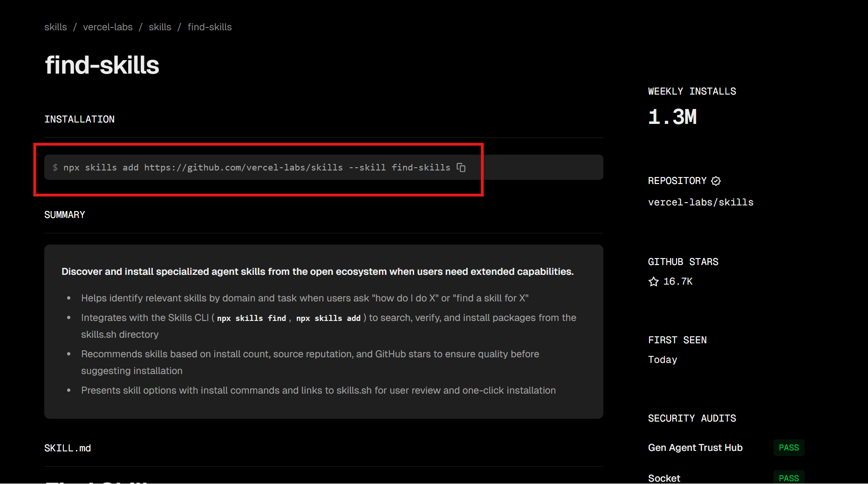Image resolution: width=868 pixels, height=484 pixels.
Task: Click the Gen Agent Trust Hub PASS badge
Action: [789, 448]
